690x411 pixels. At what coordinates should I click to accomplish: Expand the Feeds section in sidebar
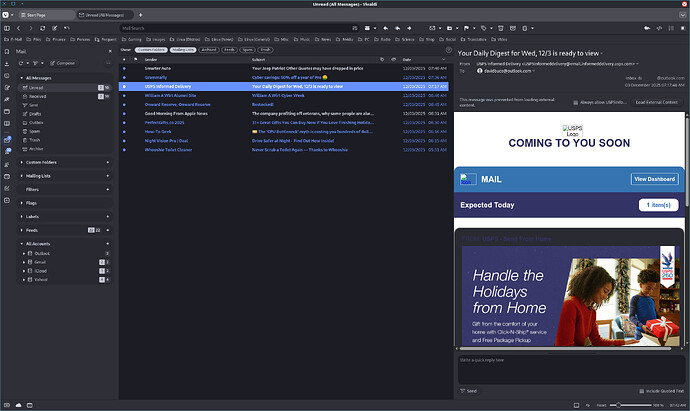point(22,229)
